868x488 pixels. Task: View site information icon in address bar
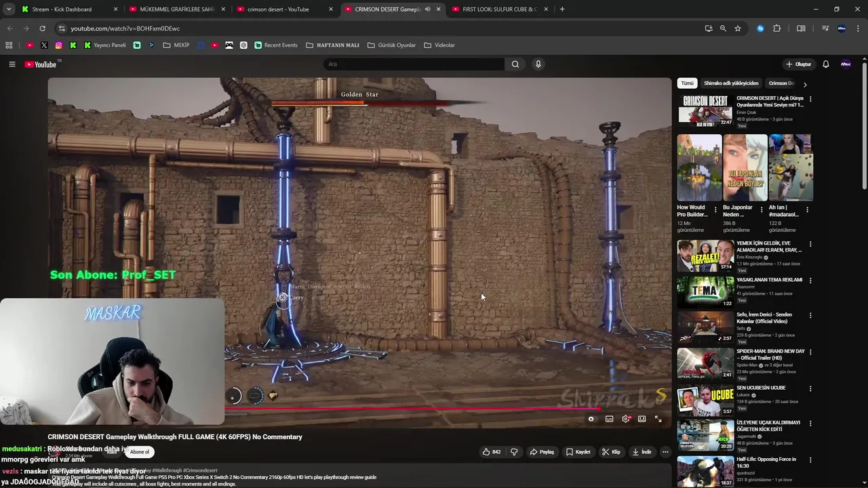(x=62, y=28)
